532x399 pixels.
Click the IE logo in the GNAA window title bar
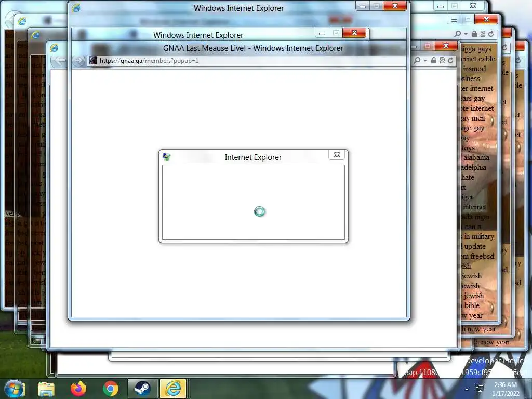(54, 48)
